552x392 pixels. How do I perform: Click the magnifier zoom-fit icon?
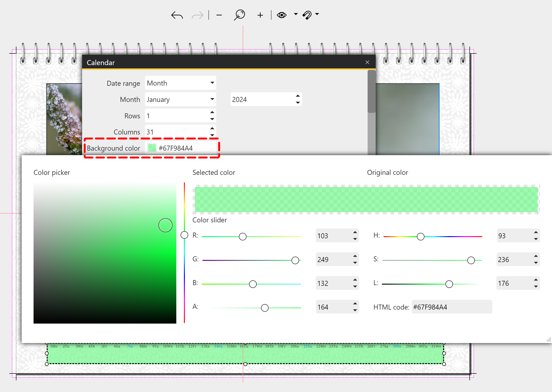pos(239,15)
